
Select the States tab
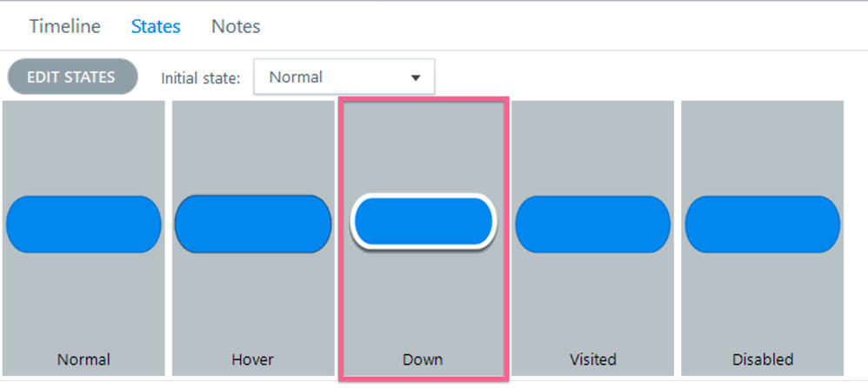coord(156,26)
